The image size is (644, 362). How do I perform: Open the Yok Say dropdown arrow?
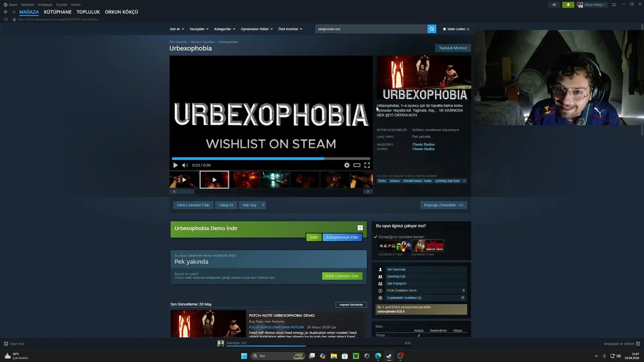263,205
